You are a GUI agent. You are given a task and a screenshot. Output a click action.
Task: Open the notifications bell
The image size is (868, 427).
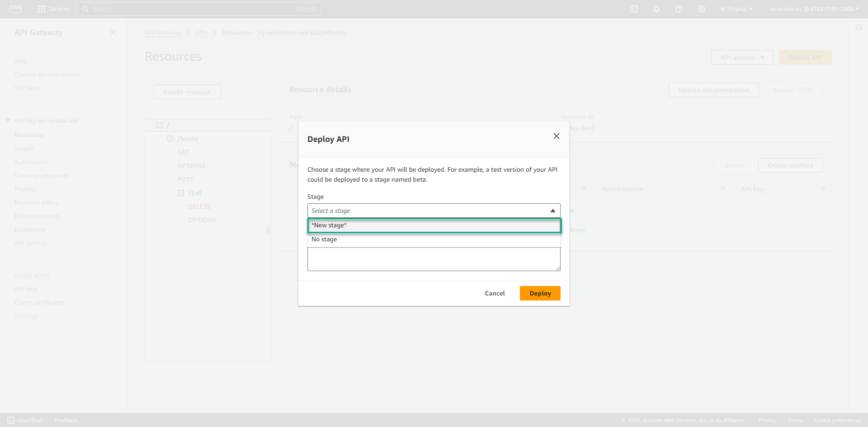(x=656, y=9)
